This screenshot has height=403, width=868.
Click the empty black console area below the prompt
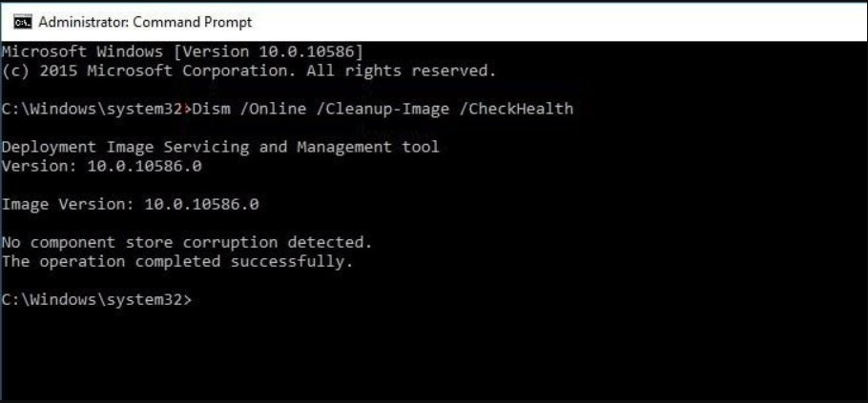point(434,353)
